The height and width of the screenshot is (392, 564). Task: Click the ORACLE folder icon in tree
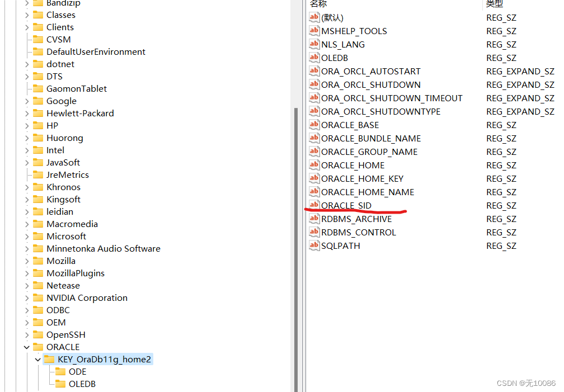pyautogui.click(x=38, y=347)
